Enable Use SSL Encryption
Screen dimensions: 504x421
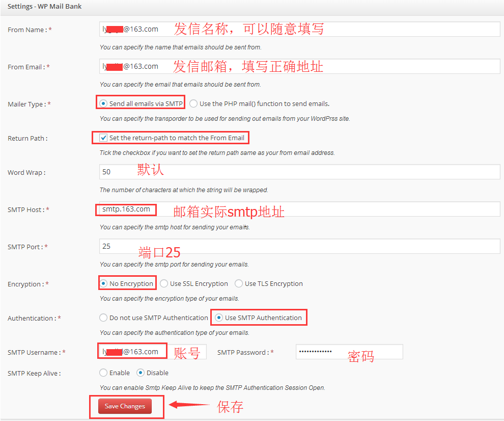tap(163, 283)
